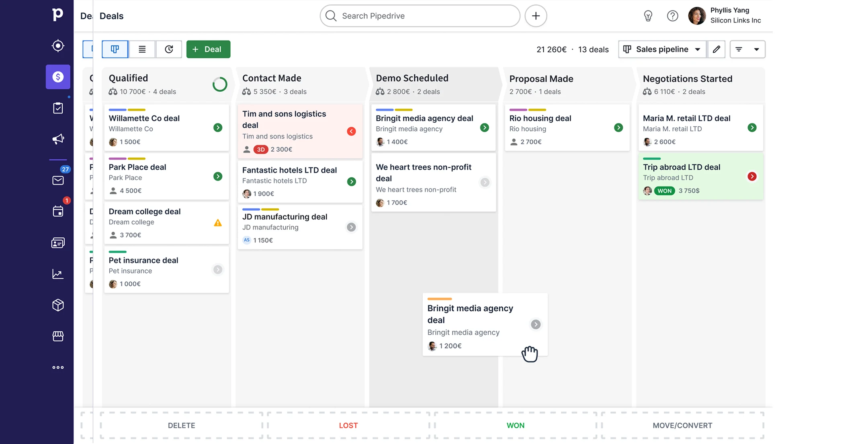Open the Products box icon in sidebar

coord(58,305)
